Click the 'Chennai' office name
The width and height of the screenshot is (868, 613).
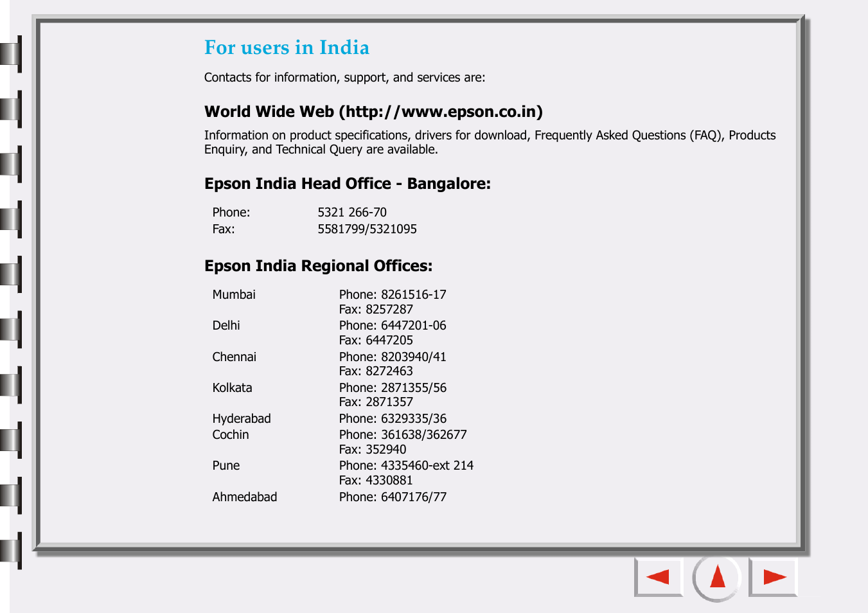pos(234,357)
